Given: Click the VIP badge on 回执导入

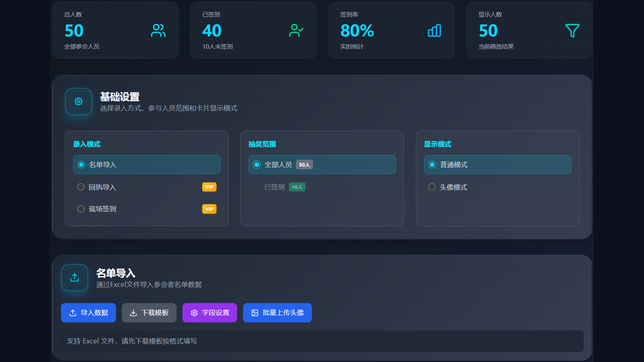Looking at the screenshot, I should click(209, 187).
